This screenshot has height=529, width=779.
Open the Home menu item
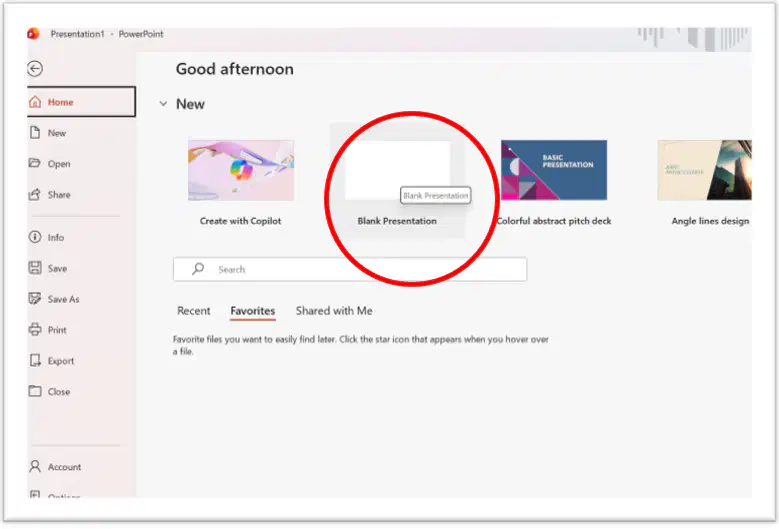81,102
